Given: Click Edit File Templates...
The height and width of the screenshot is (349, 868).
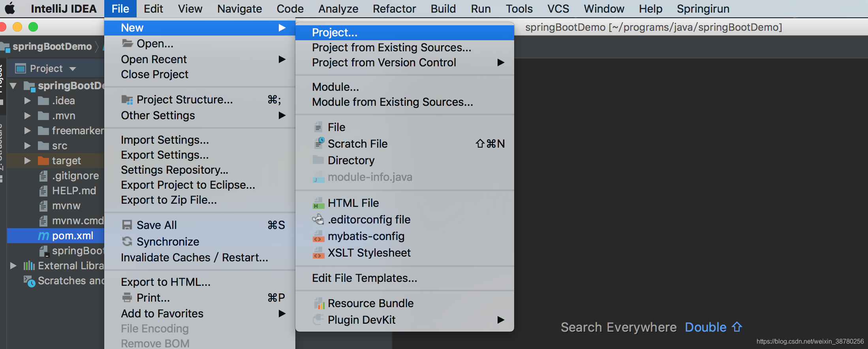Looking at the screenshot, I should coord(405,278).
